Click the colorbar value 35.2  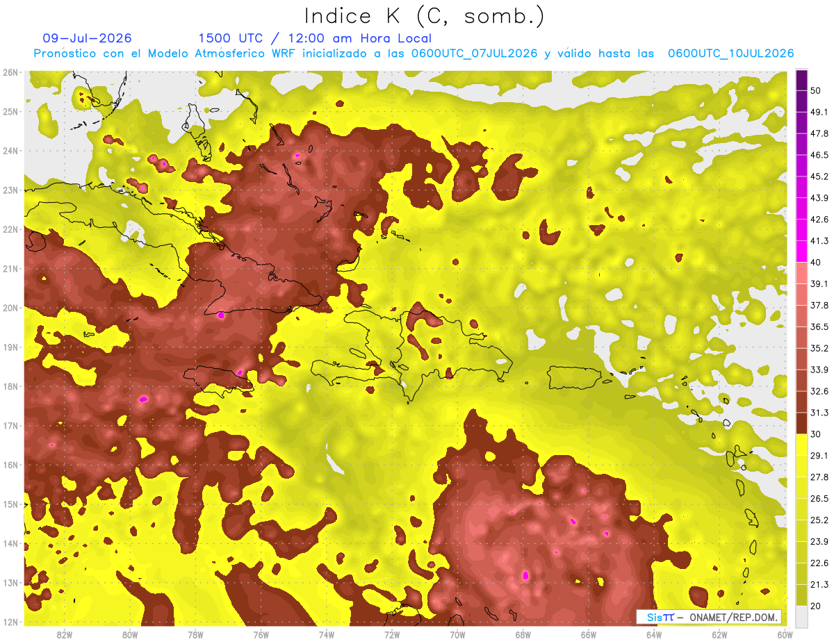(819, 348)
